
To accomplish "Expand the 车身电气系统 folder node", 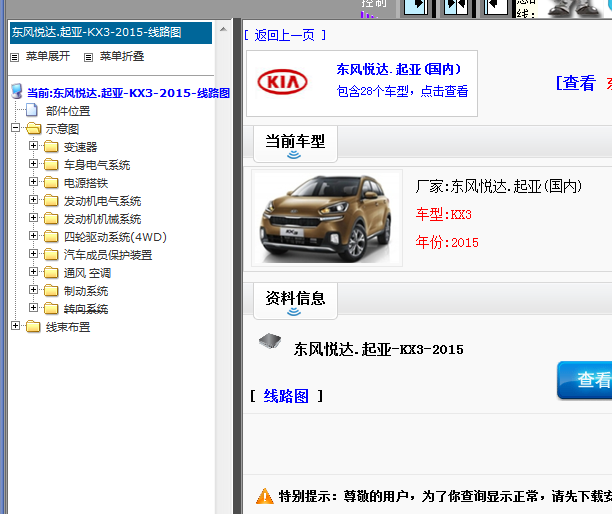I will [x=34, y=164].
